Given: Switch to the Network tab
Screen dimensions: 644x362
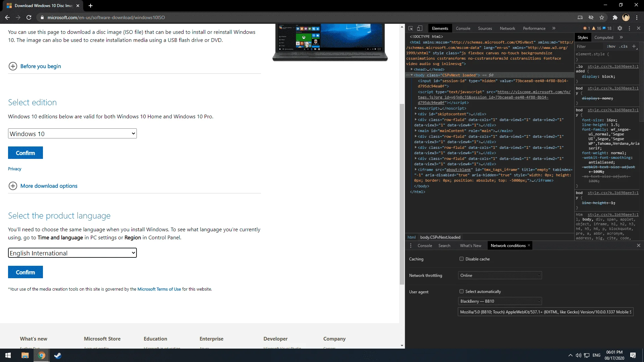Looking at the screenshot, I should point(507,28).
